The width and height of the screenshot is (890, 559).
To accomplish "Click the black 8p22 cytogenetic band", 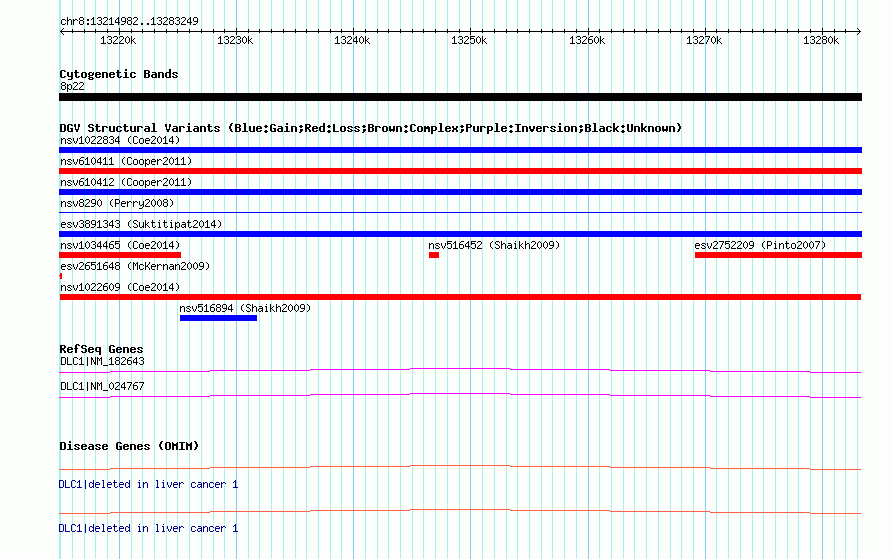I will [460, 97].
